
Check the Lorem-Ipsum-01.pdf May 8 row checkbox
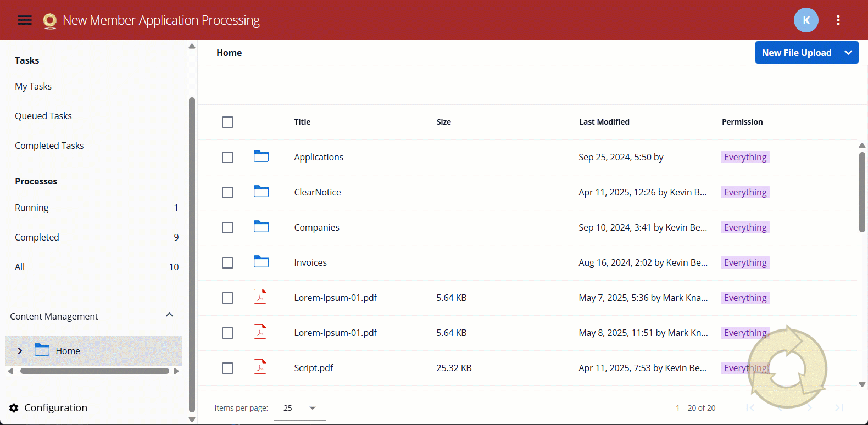coord(227,333)
